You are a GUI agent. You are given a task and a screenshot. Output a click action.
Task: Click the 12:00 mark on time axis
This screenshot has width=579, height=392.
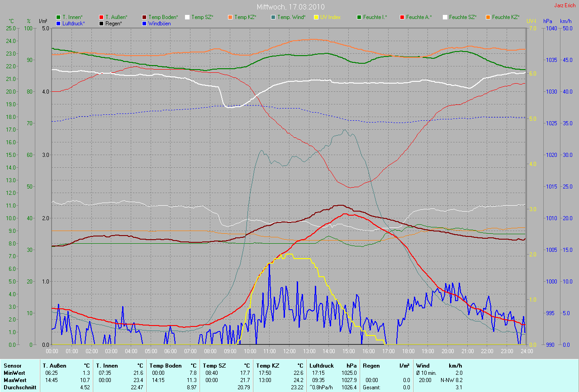click(289, 351)
